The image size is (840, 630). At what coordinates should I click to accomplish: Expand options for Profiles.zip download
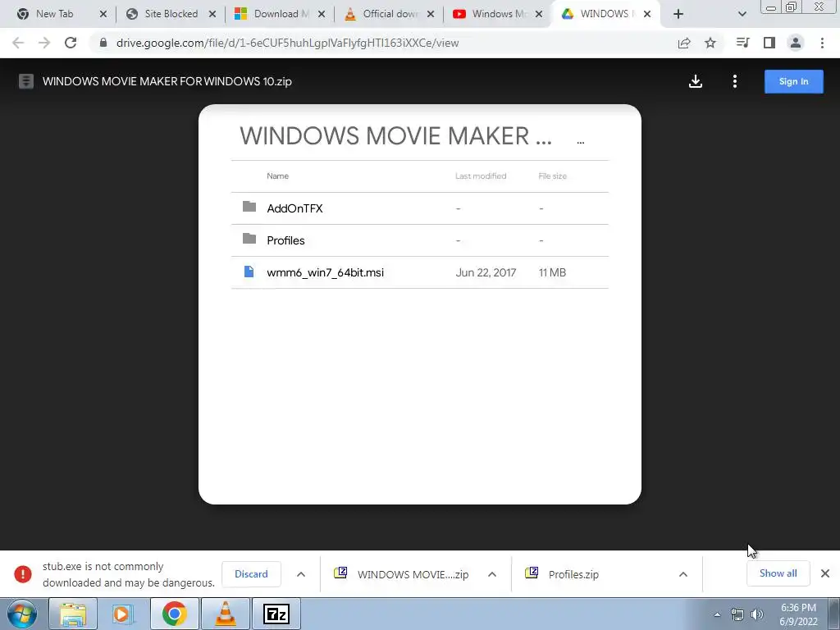tap(683, 574)
